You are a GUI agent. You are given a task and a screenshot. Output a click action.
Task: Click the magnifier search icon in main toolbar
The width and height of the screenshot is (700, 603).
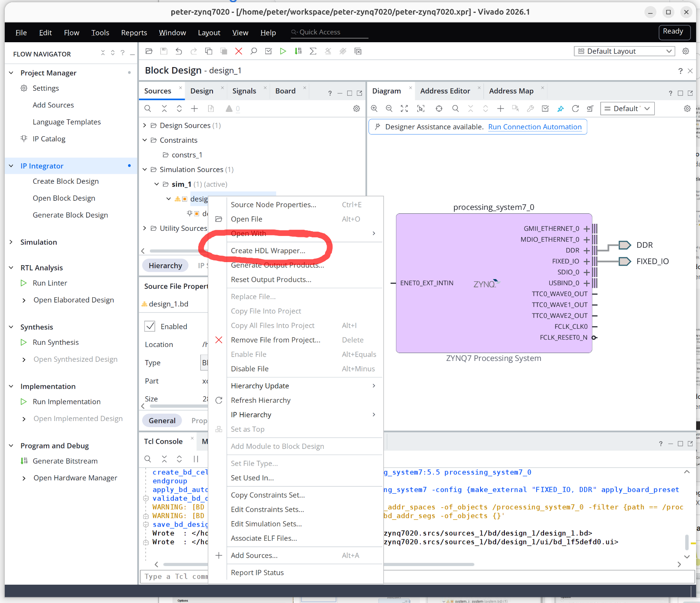pos(254,51)
